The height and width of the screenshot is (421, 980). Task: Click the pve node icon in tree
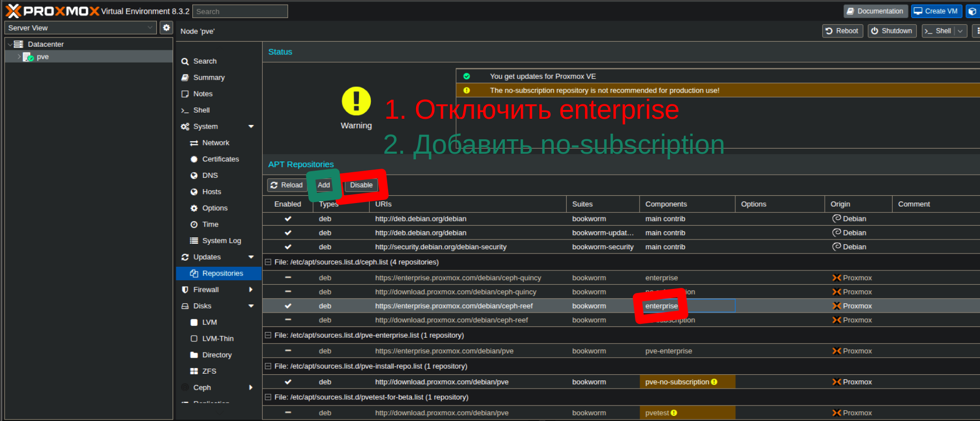click(28, 57)
